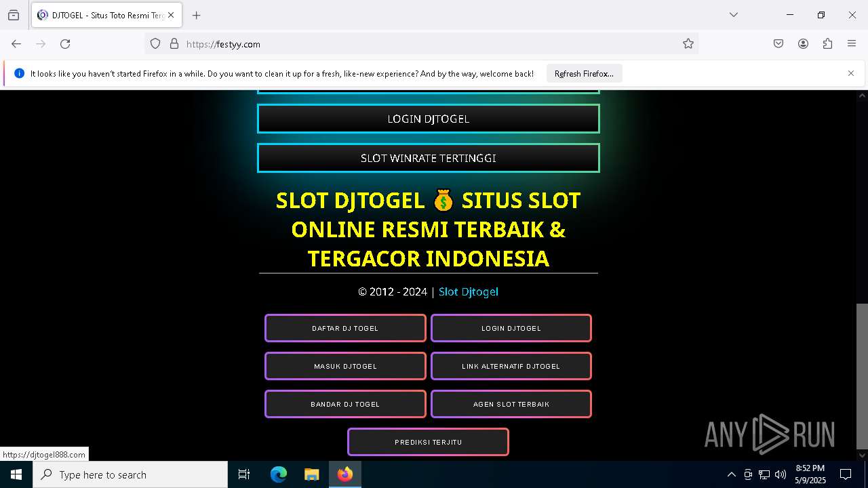
Task: Click scrollbar up arrow
Action: pyautogui.click(x=862, y=96)
